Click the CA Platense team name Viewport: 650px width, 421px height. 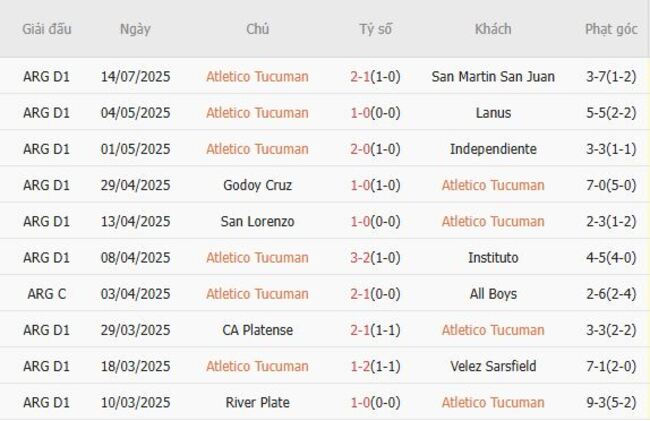pos(257,330)
